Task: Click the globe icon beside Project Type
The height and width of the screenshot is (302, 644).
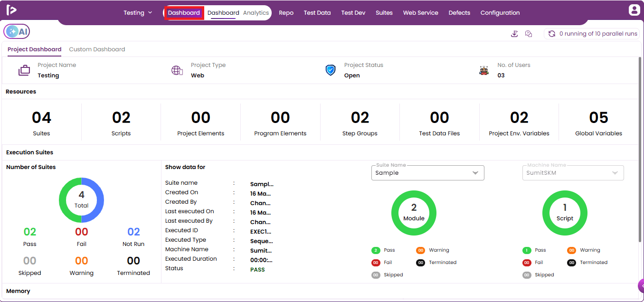Action: (x=177, y=70)
